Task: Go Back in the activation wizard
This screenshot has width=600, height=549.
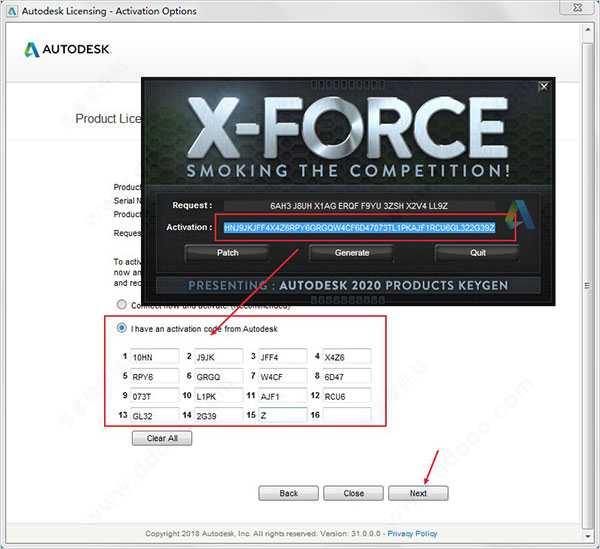Action: 289,493
